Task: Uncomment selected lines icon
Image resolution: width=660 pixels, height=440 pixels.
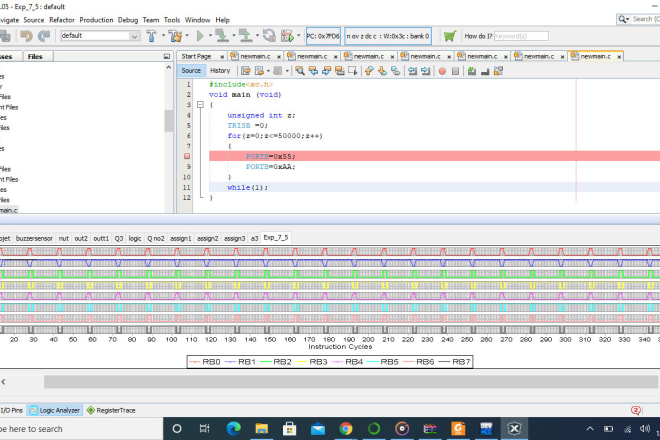Action: click(x=485, y=71)
